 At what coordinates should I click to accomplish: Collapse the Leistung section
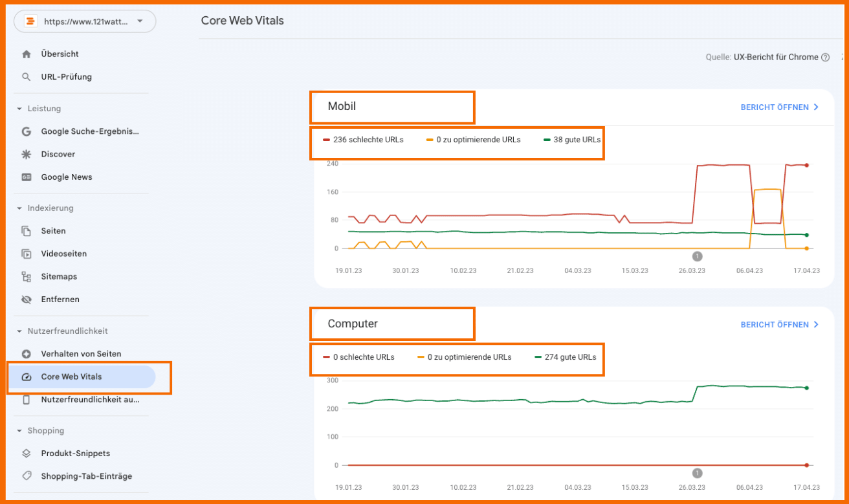pos(19,109)
